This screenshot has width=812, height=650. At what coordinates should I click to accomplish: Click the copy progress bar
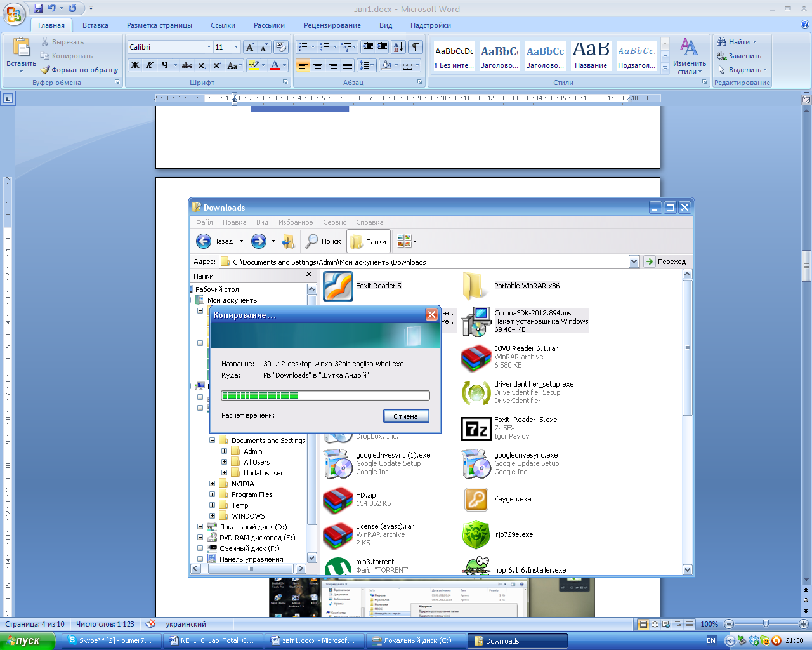click(325, 395)
